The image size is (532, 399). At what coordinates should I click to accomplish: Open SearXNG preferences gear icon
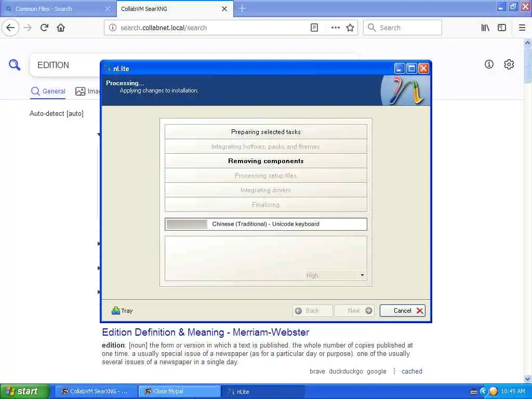[x=509, y=64]
